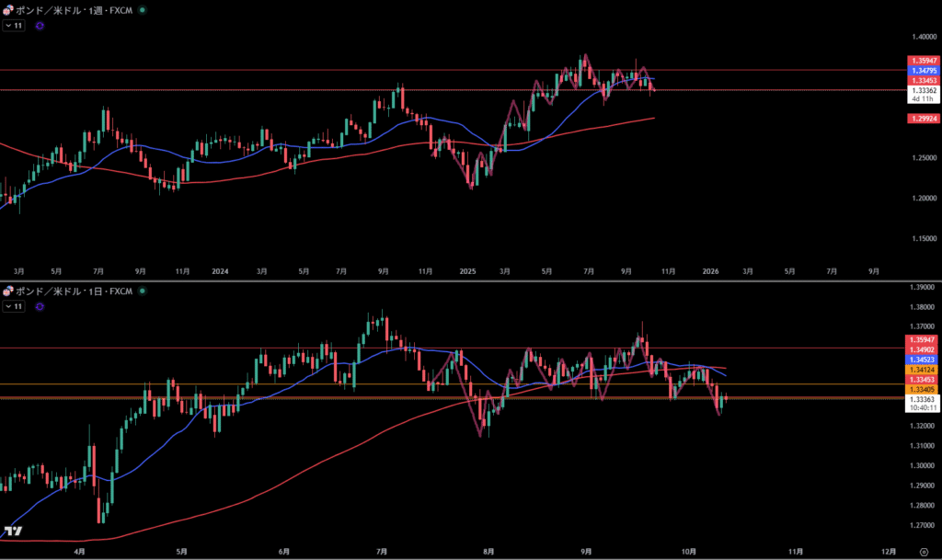Viewport: 942px width, 560px height.
Task: Select the red 1.29924 moving average label
Action: coord(923,119)
